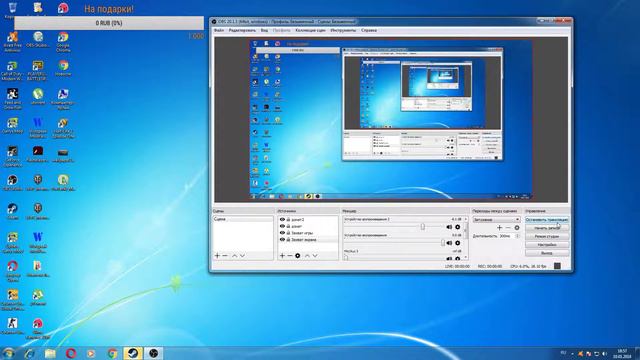Remove scene transition with minus icon
The width and height of the screenshot is (640, 360).
coord(508,228)
